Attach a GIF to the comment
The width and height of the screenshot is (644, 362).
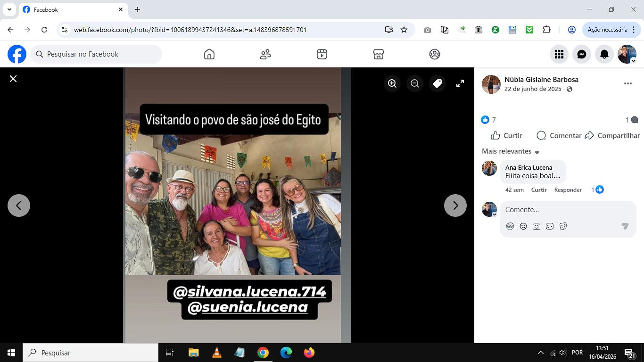pyautogui.click(x=550, y=226)
